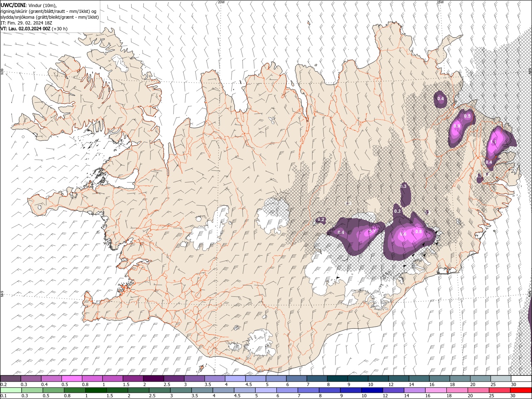Click the pale grey 25 snow legend swatch
Viewport: 532px width, 399px height.
(500, 379)
